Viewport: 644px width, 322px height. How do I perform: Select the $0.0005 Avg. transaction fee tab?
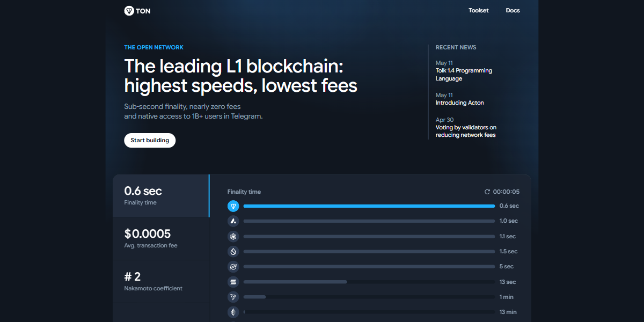[161, 239]
